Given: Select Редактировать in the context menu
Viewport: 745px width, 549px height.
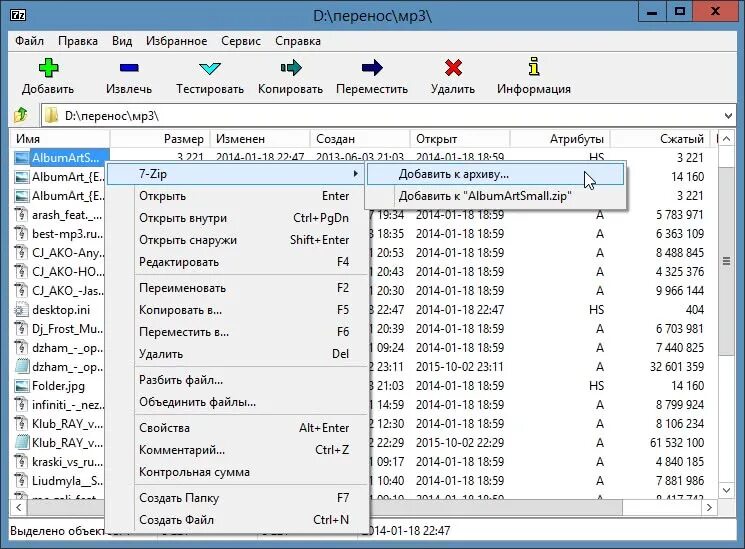Looking at the screenshot, I should click(x=237, y=261).
